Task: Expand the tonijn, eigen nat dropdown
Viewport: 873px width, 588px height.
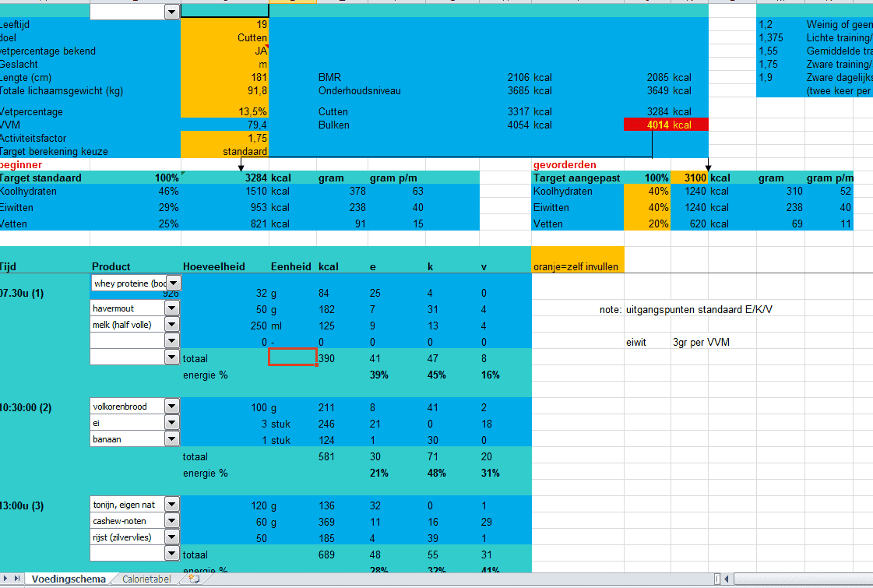Action: [x=172, y=505]
